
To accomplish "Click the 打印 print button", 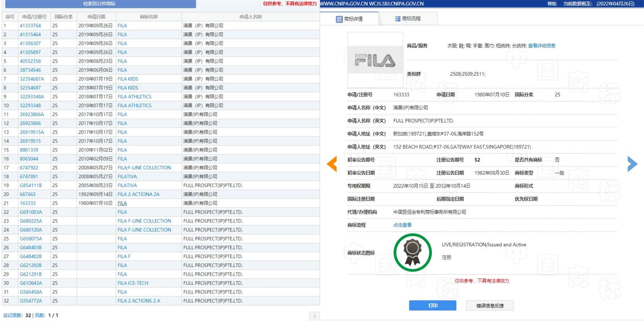I will (x=433, y=305).
